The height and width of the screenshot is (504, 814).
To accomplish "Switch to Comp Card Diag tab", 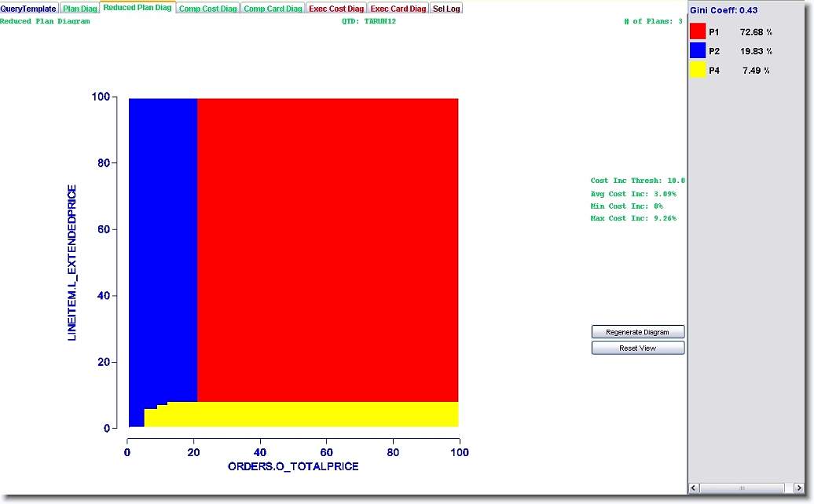I will pos(273,9).
